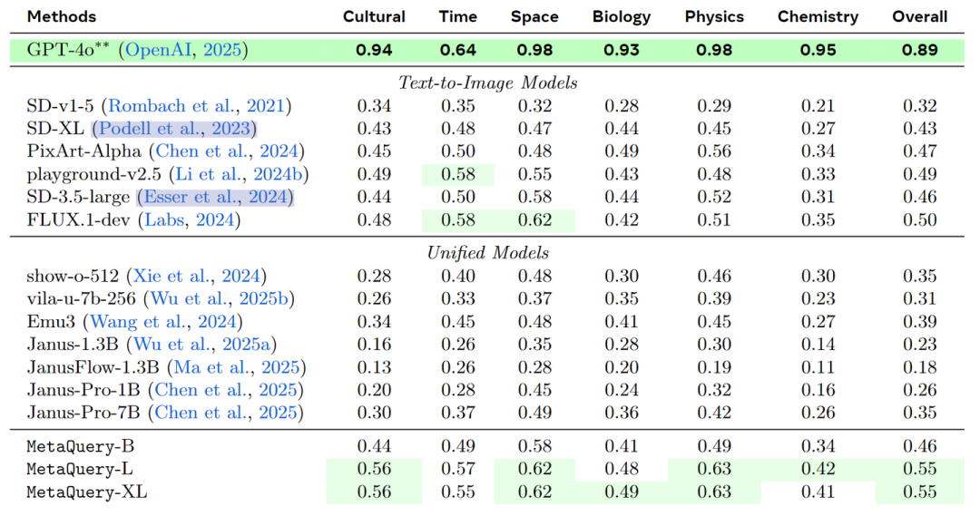Image resolution: width=980 pixels, height=516 pixels.
Task: Select the GPT-4o overall score 0.89
Action: click(x=919, y=50)
